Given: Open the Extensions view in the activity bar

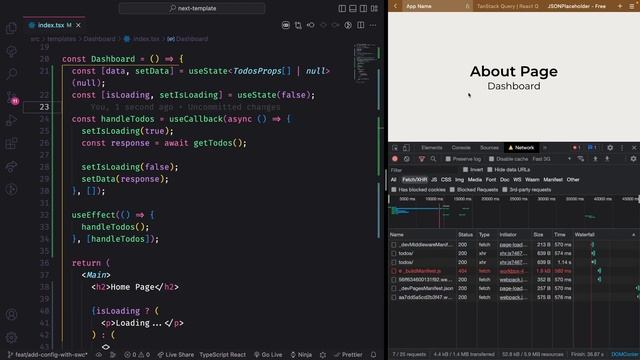Looking at the screenshot, I should (x=11, y=143).
